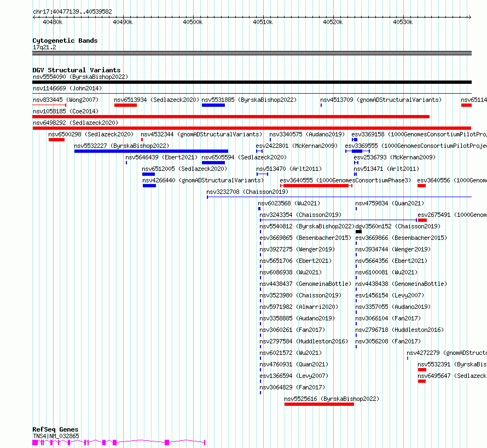
Task: Click the nsv5651706 (Ebert2021) label
Action: [x=295, y=261]
